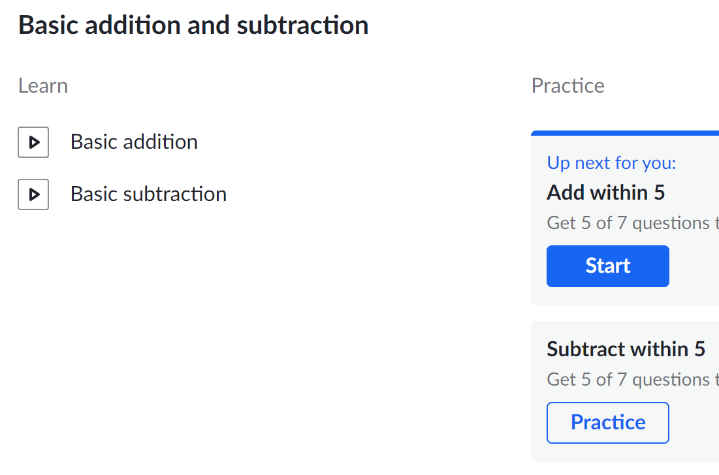Image resolution: width=719 pixels, height=475 pixels.
Task: Click the gap between the two practice cards
Action: click(x=625, y=313)
